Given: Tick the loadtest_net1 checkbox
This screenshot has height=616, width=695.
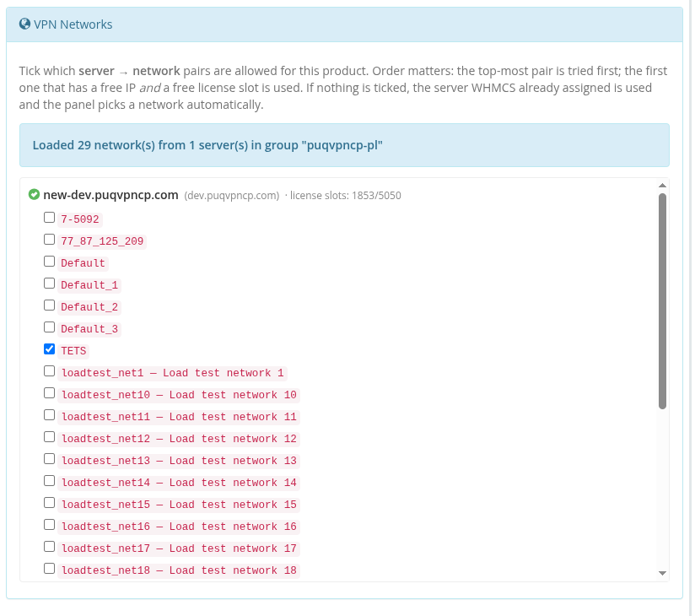Looking at the screenshot, I should pos(50,371).
